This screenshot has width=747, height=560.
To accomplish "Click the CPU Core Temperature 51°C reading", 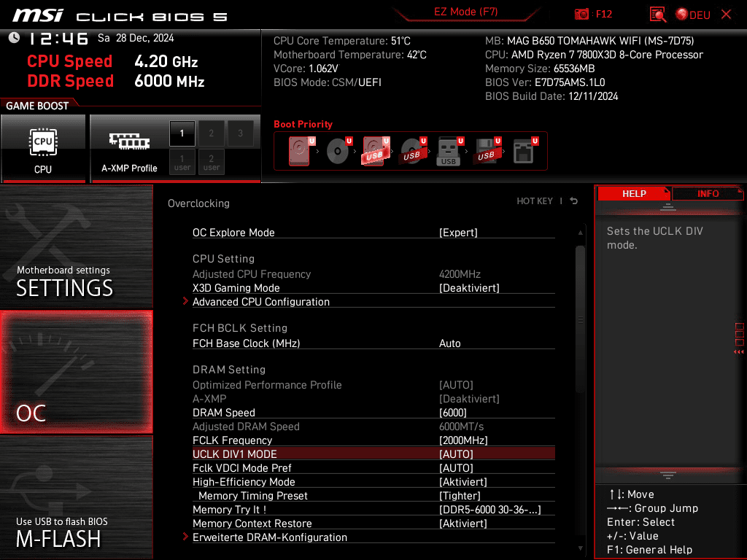I will pos(342,41).
